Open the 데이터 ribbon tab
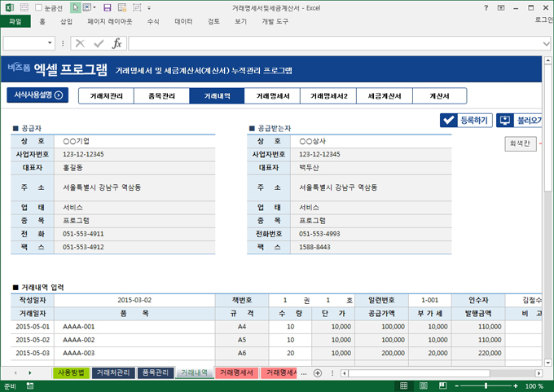Image resolution: width=554 pixels, height=392 pixels. point(183,21)
